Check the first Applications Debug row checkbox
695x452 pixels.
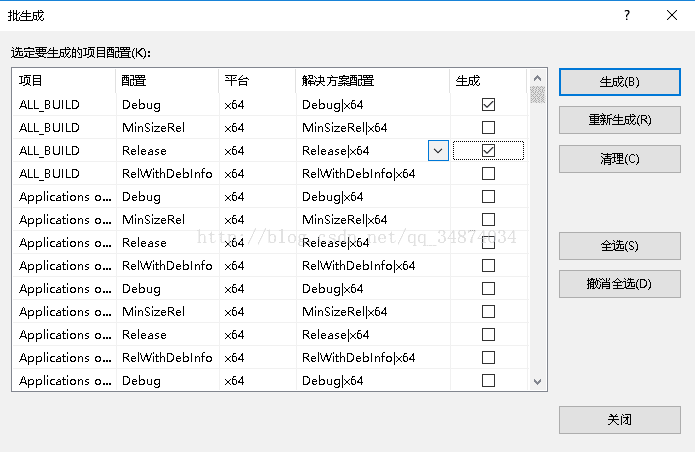point(488,197)
